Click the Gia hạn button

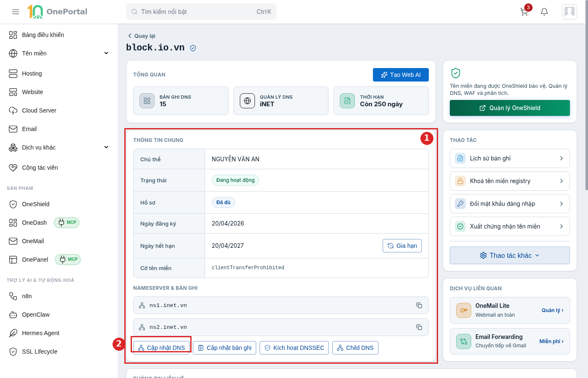[x=402, y=246]
